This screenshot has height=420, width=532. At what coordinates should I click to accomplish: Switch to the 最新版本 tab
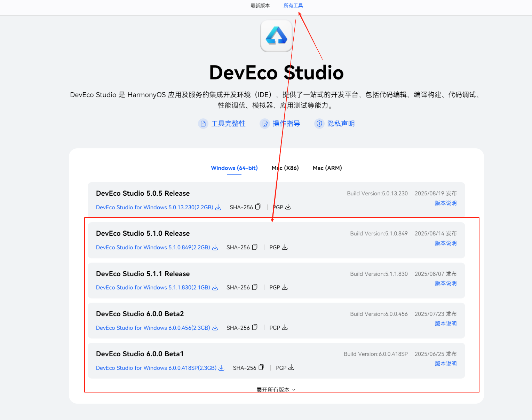pyautogui.click(x=260, y=6)
